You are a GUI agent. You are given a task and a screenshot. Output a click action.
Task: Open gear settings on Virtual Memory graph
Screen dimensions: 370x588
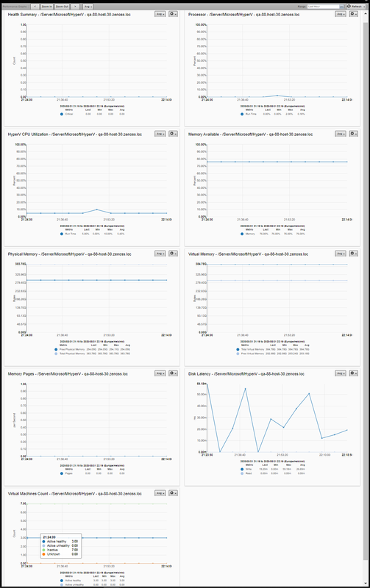click(354, 254)
